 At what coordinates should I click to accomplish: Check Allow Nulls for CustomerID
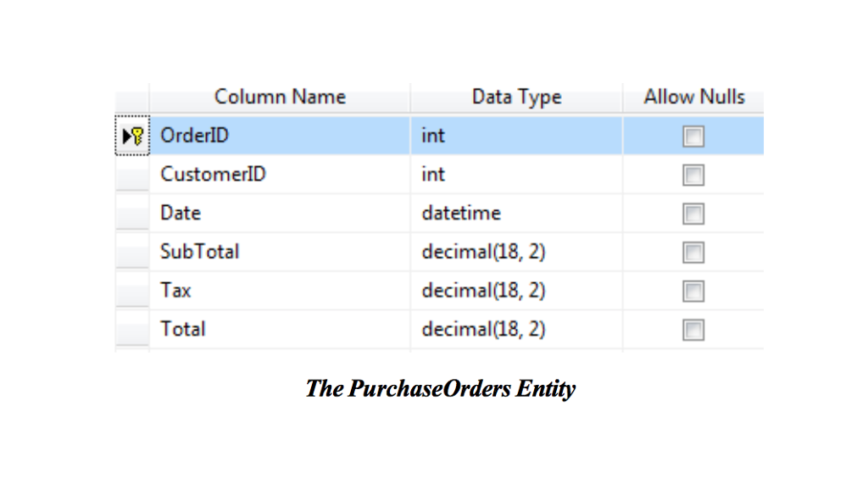point(693,175)
